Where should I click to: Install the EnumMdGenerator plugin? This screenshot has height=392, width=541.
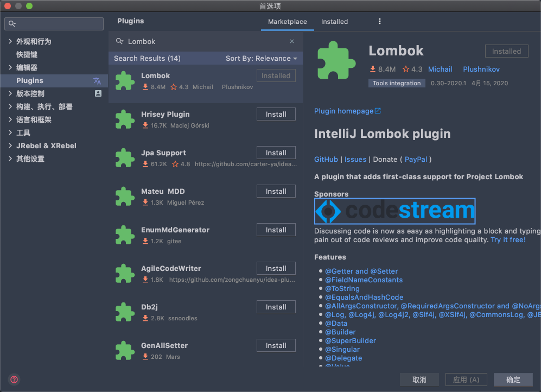click(276, 230)
